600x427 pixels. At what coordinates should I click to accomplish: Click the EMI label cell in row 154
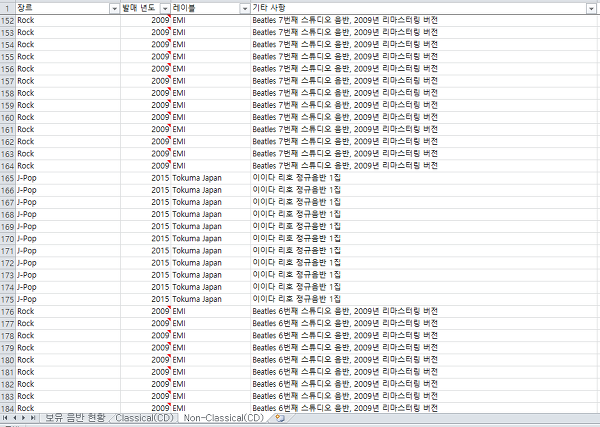211,45
